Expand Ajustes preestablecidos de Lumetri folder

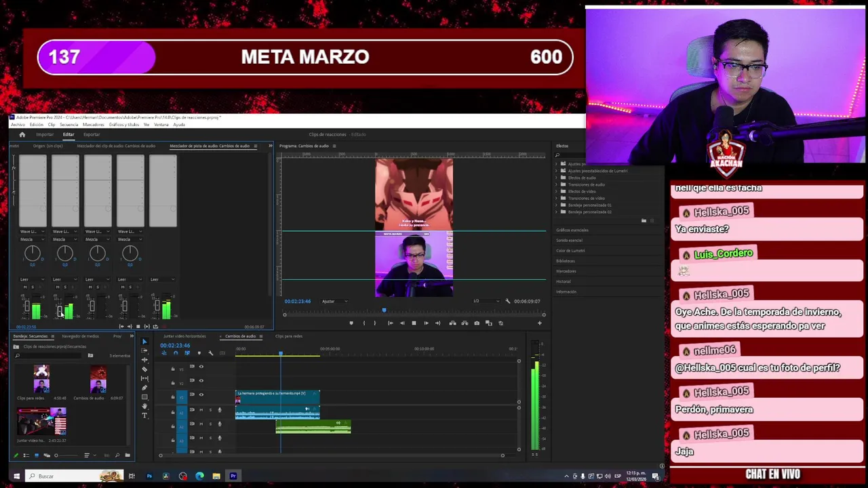click(x=557, y=171)
